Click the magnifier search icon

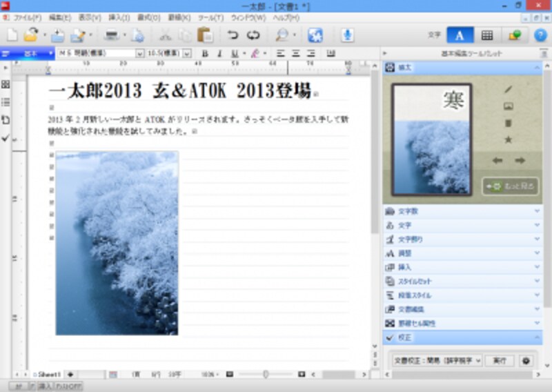(x=282, y=35)
